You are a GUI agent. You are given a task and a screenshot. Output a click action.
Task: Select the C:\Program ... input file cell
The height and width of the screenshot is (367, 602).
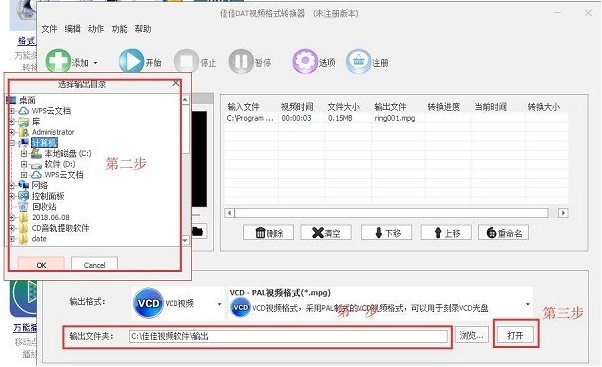(x=250, y=118)
